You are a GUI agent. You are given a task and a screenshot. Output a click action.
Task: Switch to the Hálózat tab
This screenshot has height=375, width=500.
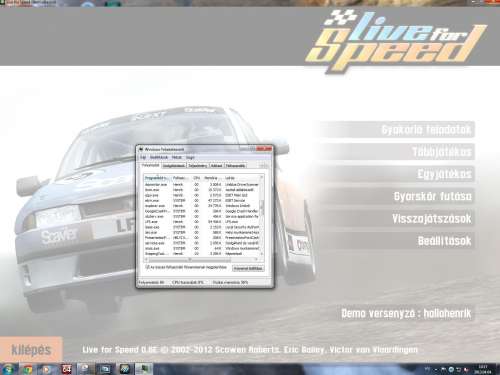(217, 165)
